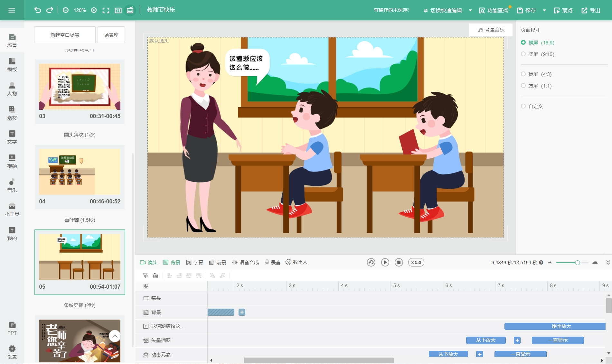Change playback speed x1.0
This screenshot has width=612, height=364.
[x=416, y=262]
